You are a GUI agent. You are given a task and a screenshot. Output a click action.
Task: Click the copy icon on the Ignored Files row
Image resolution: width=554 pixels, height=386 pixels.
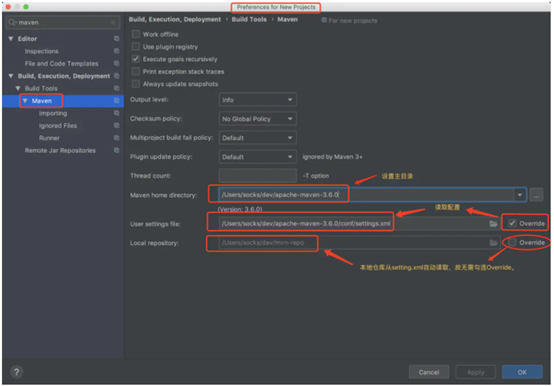(x=117, y=125)
